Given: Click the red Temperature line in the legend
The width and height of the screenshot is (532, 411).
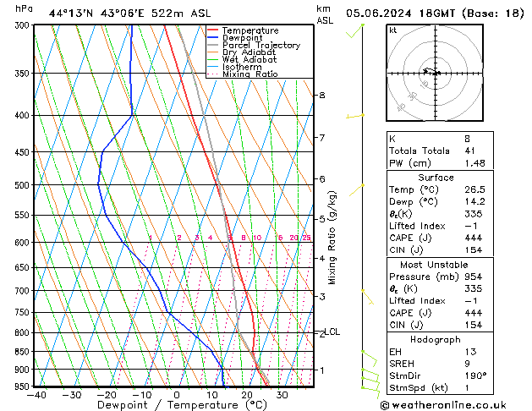Looking at the screenshot, I should 213,30.
